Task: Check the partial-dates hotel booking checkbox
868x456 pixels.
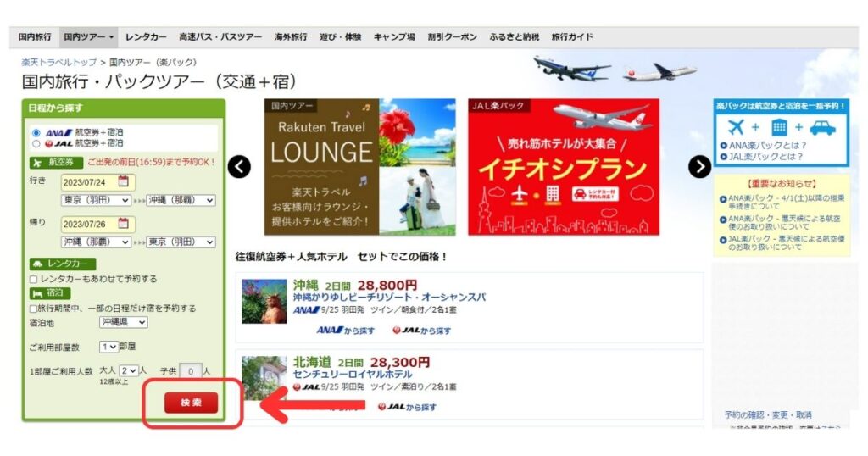Action: [33, 309]
